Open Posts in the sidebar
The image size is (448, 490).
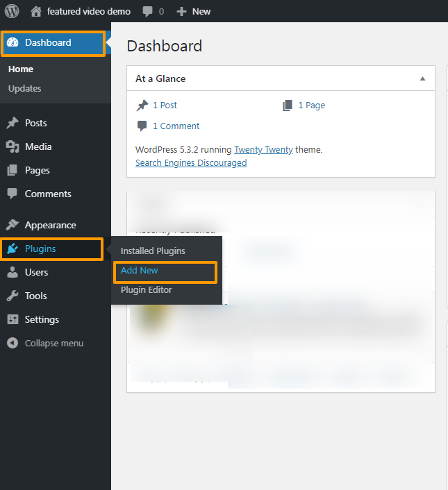pos(35,123)
